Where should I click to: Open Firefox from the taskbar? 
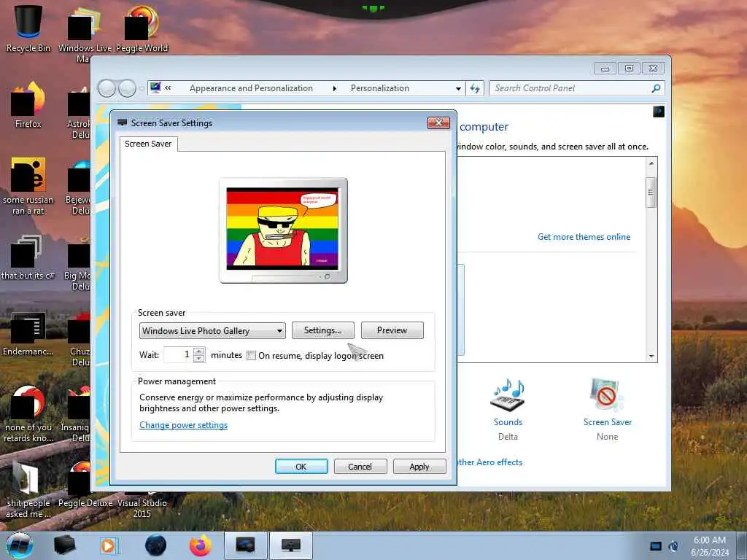click(x=200, y=545)
